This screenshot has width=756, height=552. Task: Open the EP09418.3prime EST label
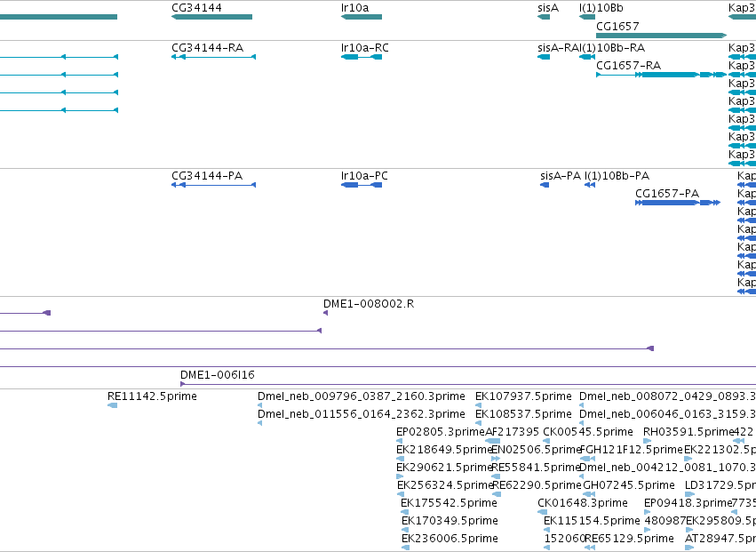(x=688, y=503)
